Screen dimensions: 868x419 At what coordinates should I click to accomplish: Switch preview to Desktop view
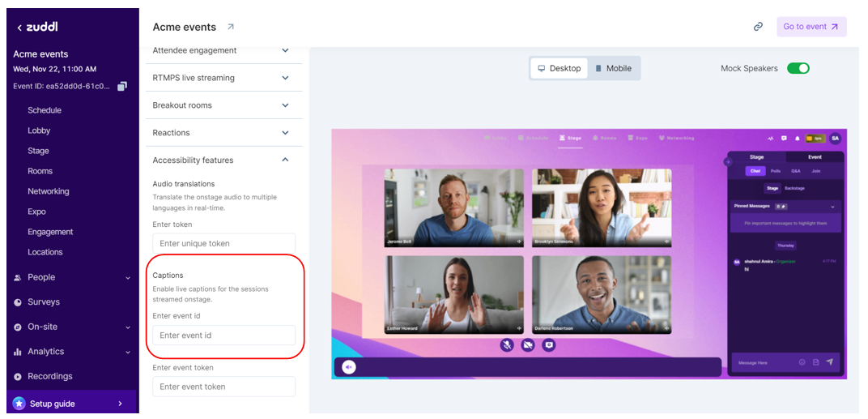coord(560,69)
